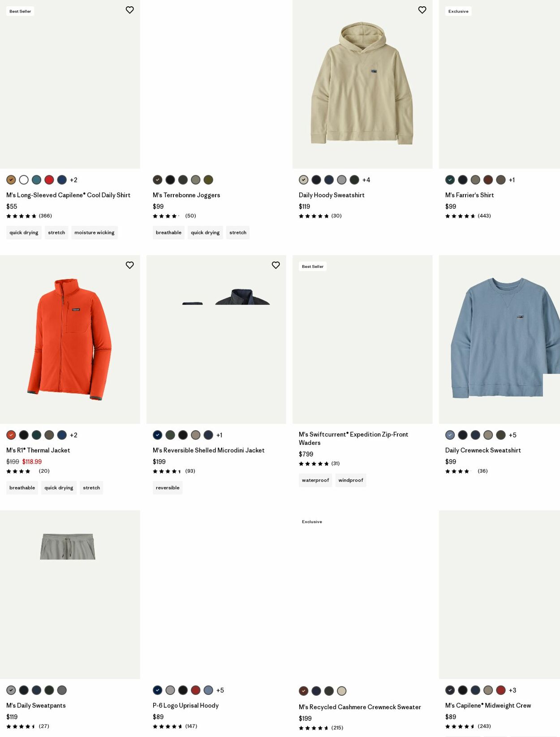Viewport: 560px width, 737px height.
Task: Open star rating of Terrebonne Joggers
Action: (x=174, y=216)
